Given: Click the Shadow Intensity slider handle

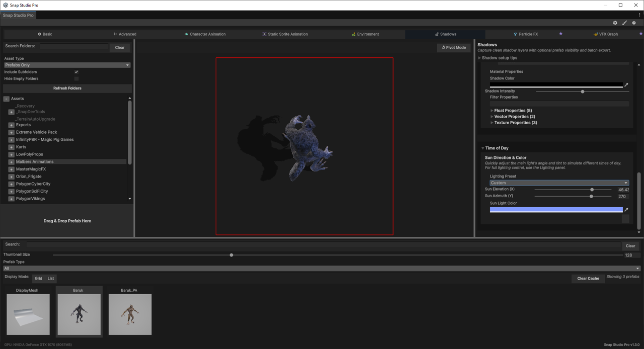Looking at the screenshot, I should click(x=583, y=92).
